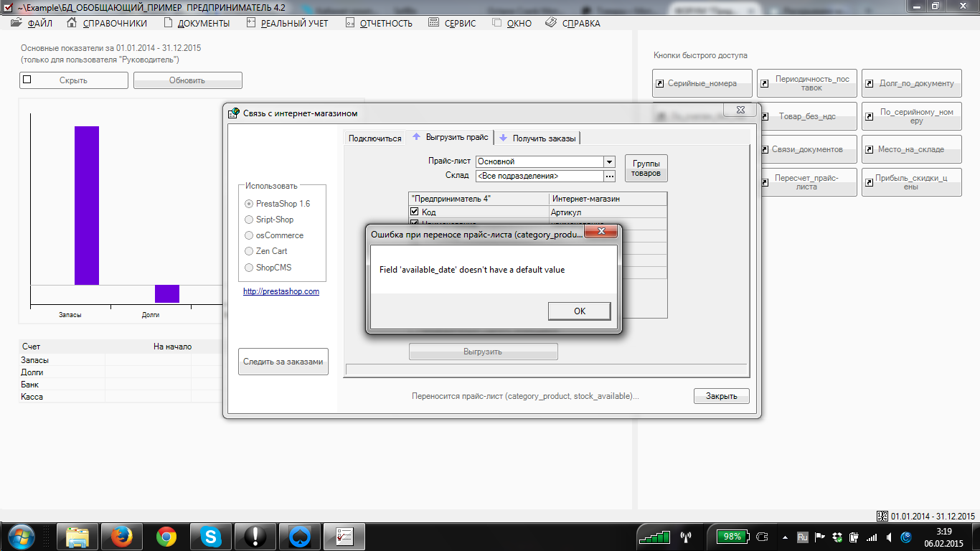The width and height of the screenshot is (980, 551).
Task: Open the Action Center flag icon
Action: coord(819,537)
